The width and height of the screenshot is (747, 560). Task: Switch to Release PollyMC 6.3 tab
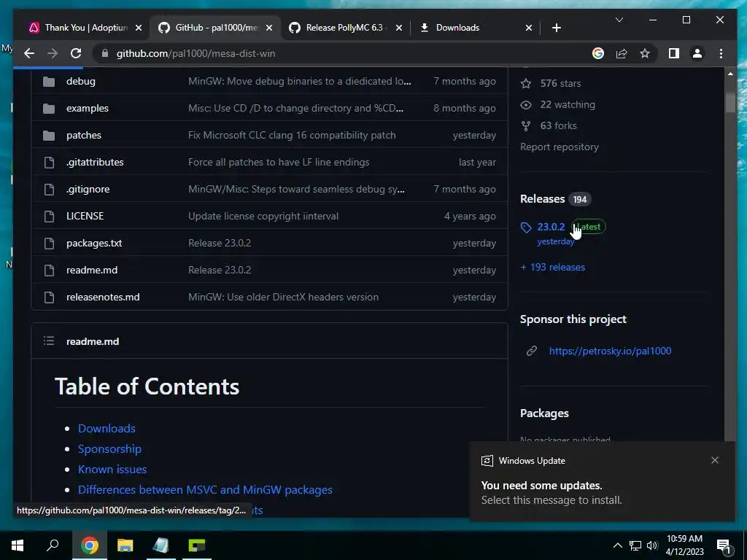click(x=344, y=28)
